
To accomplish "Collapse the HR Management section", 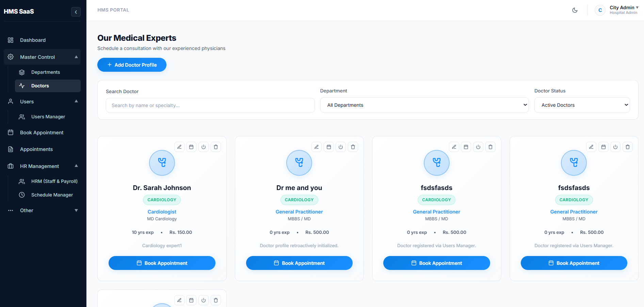I will 42,166.
